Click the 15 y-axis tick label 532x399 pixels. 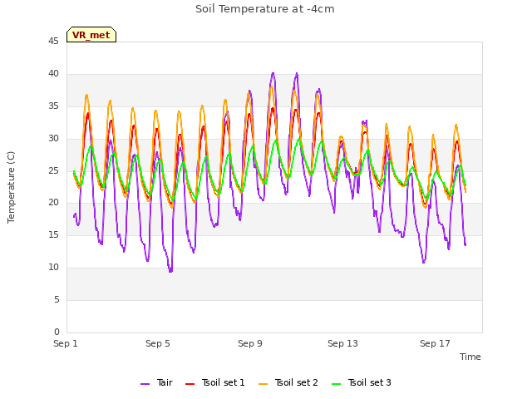pyautogui.click(x=53, y=235)
